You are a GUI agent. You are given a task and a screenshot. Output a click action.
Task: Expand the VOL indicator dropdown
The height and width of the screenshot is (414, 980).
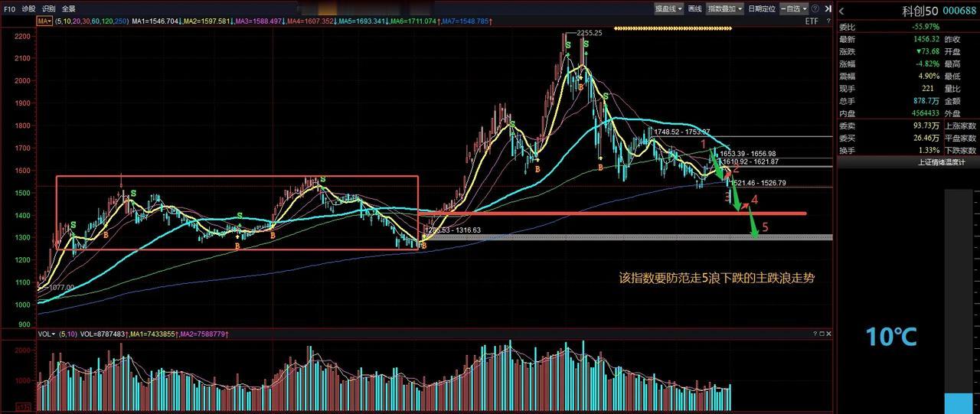46,334
